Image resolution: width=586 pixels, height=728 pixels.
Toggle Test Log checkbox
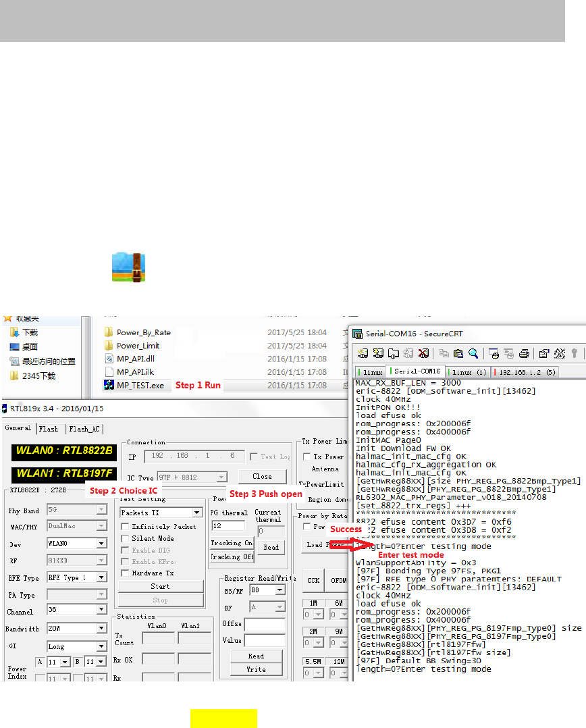254,457
